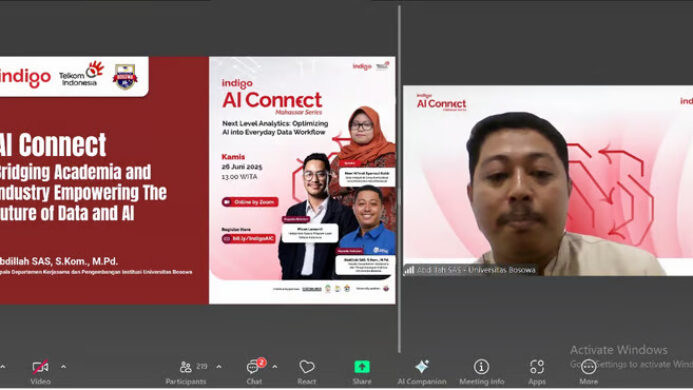Expand the video options caret
Screen dimensions: 693x390
pos(64,367)
